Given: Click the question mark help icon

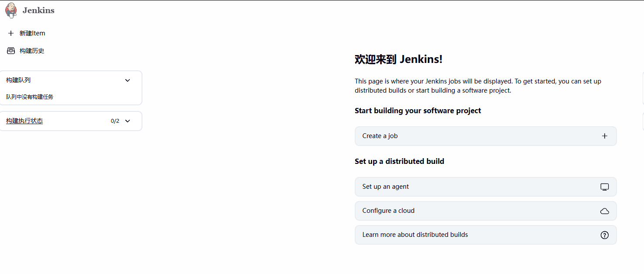Looking at the screenshot, I should [x=605, y=235].
